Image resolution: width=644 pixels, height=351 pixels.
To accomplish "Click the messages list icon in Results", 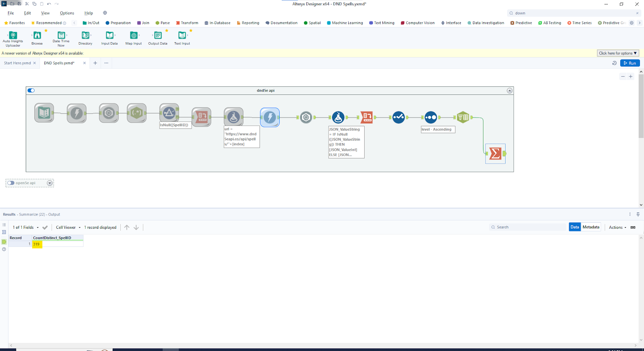I will pos(4,225).
